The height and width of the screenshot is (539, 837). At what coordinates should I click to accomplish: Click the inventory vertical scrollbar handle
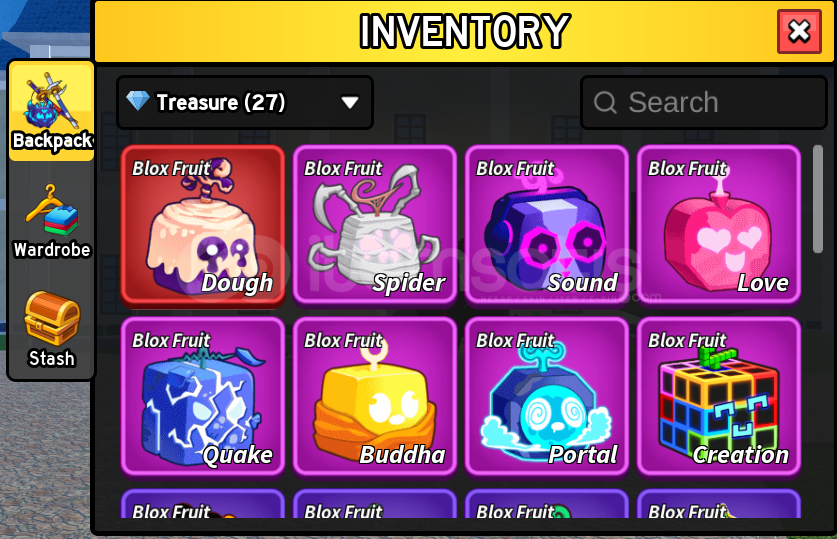[818, 199]
